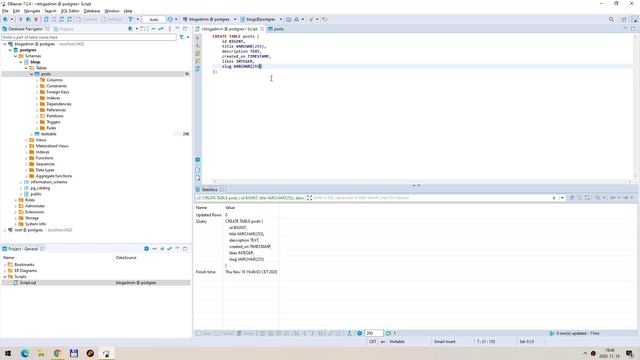
Task: Click the open SQL script toolbar icon
Action: [46, 19]
